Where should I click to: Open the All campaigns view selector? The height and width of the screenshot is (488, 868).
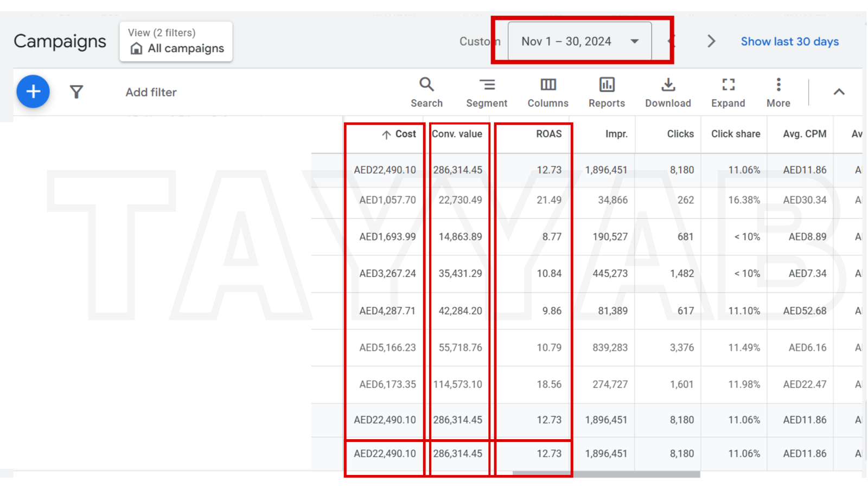point(176,42)
